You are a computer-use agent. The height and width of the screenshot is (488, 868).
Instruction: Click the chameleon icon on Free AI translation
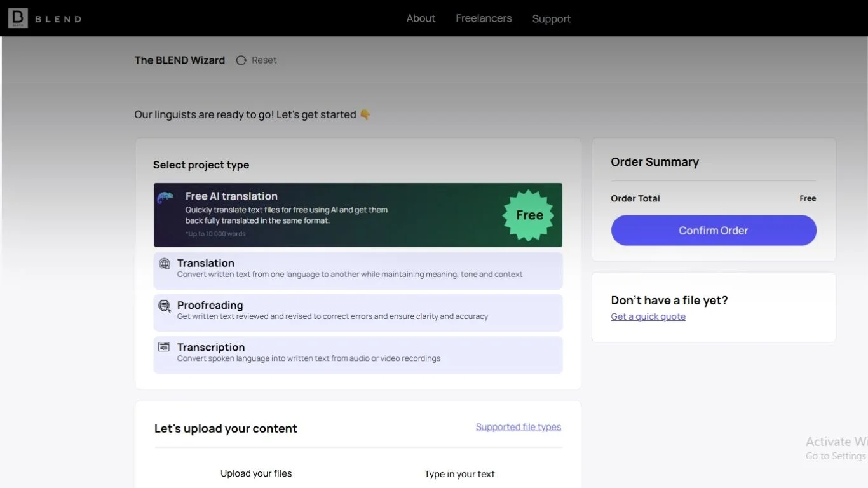165,198
